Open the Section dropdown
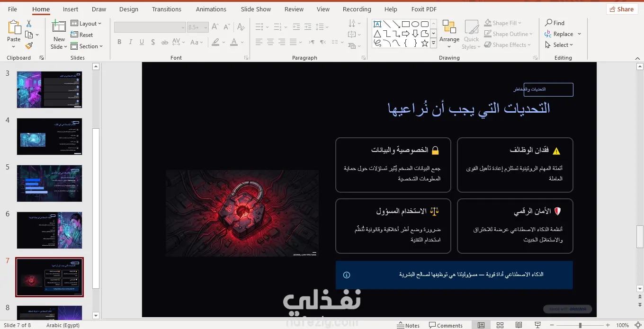This screenshot has height=329, width=644. (x=88, y=46)
